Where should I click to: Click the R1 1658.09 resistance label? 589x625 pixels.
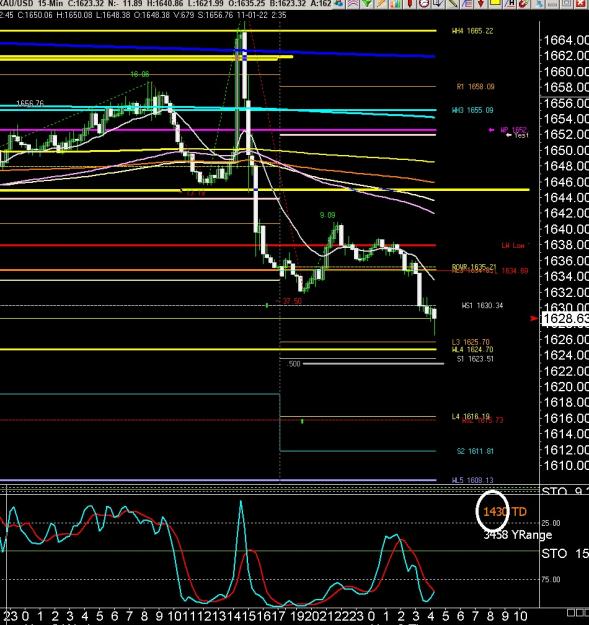click(x=475, y=86)
